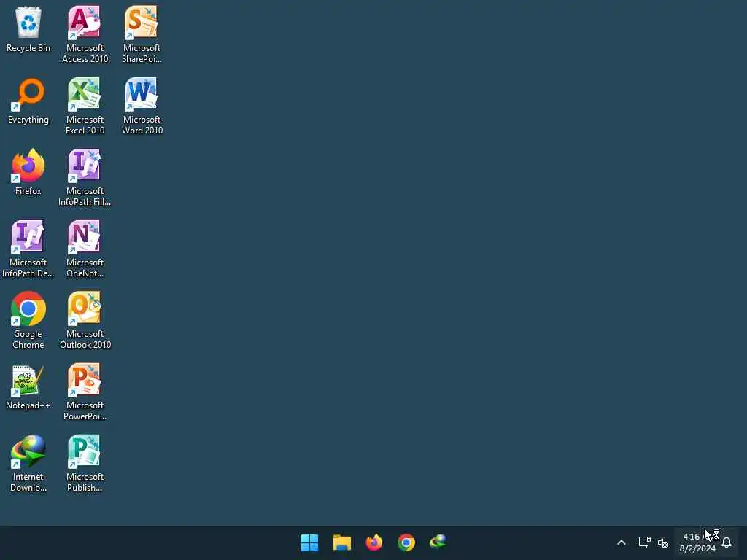
Task: Select Microsoft OneNote desktop shortcut
Action: (85, 249)
